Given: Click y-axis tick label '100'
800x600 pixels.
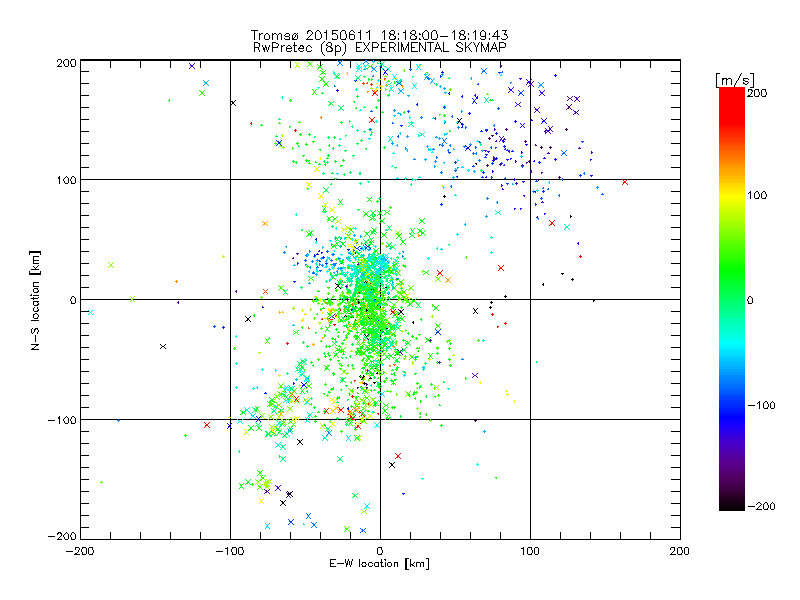Looking at the screenshot, I should click(66, 180).
